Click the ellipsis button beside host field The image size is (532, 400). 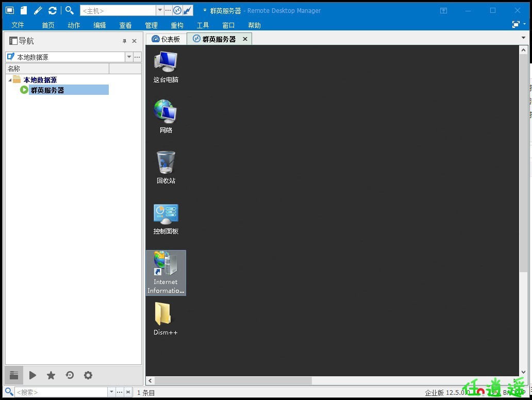click(168, 10)
